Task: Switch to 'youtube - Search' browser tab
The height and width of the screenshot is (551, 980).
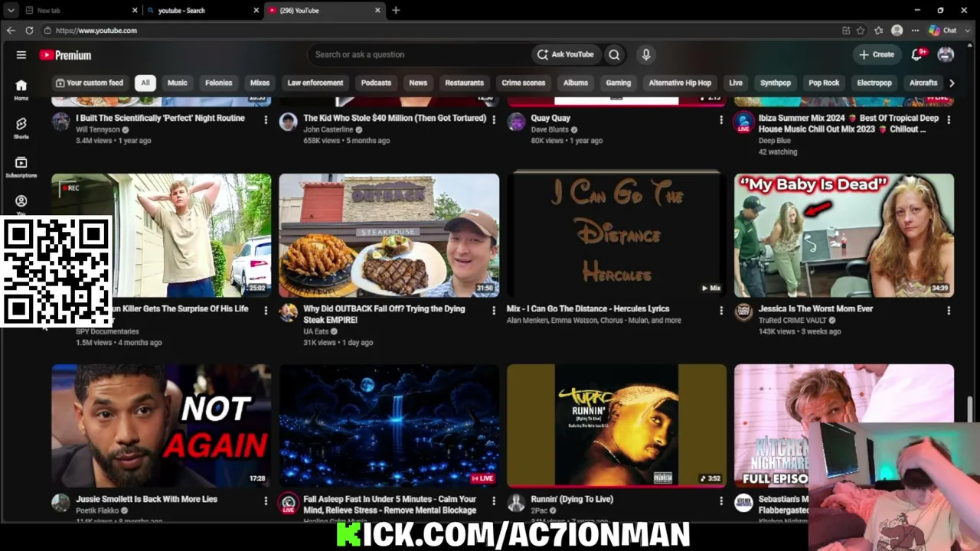Action: [x=203, y=11]
